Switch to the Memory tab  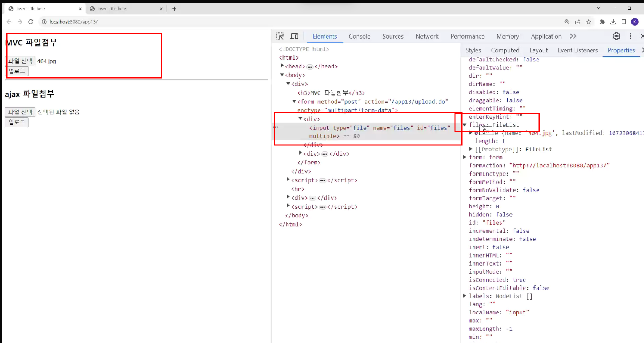click(x=508, y=36)
